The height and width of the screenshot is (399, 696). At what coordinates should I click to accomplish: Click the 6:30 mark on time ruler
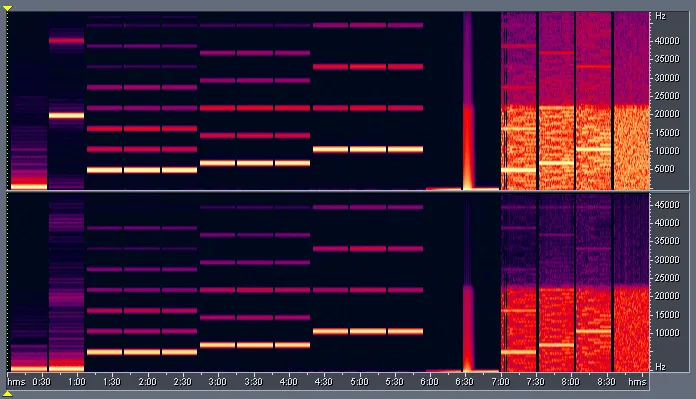point(464,382)
